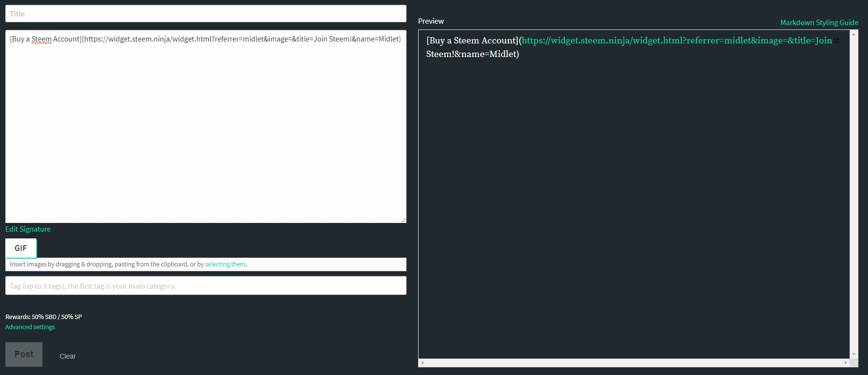Click the GIF button
The width and height of the screenshot is (868, 375).
(x=21, y=248)
